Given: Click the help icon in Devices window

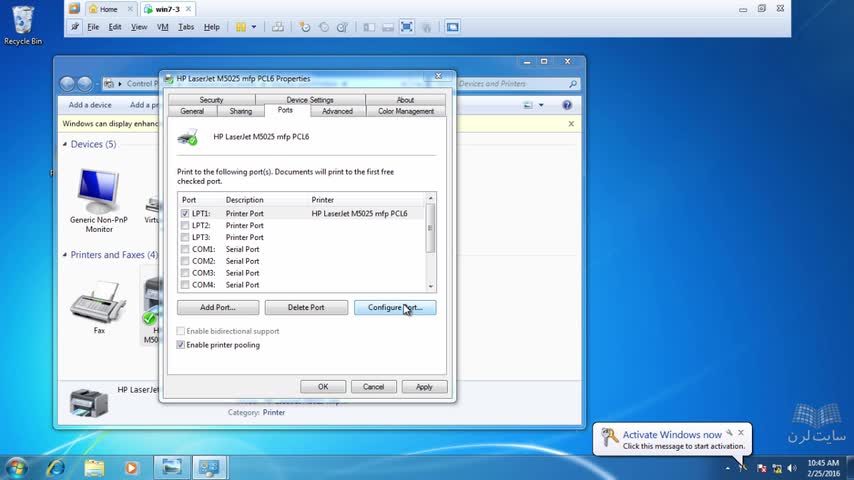Looking at the screenshot, I should [x=567, y=105].
